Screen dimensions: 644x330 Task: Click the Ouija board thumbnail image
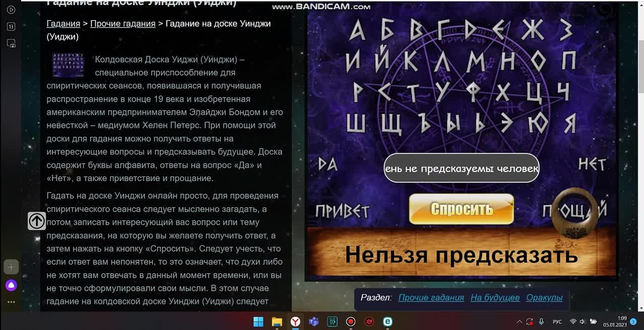click(68, 64)
